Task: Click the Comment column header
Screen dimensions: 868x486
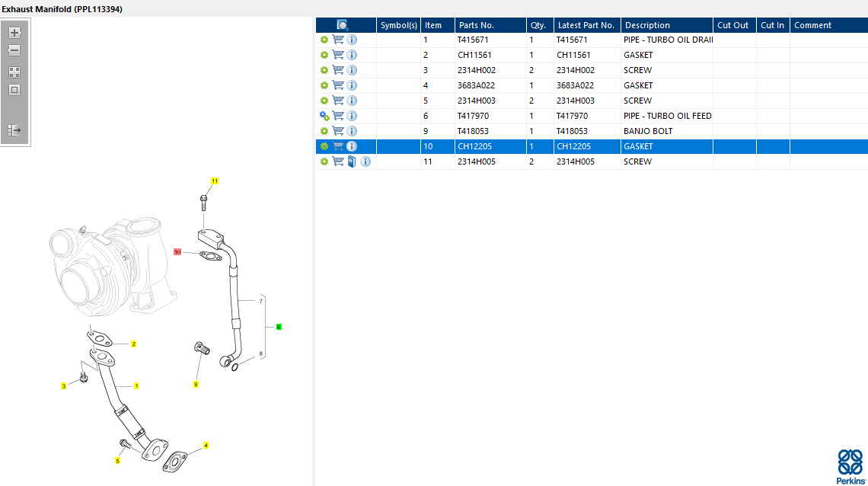Action: tap(828, 25)
